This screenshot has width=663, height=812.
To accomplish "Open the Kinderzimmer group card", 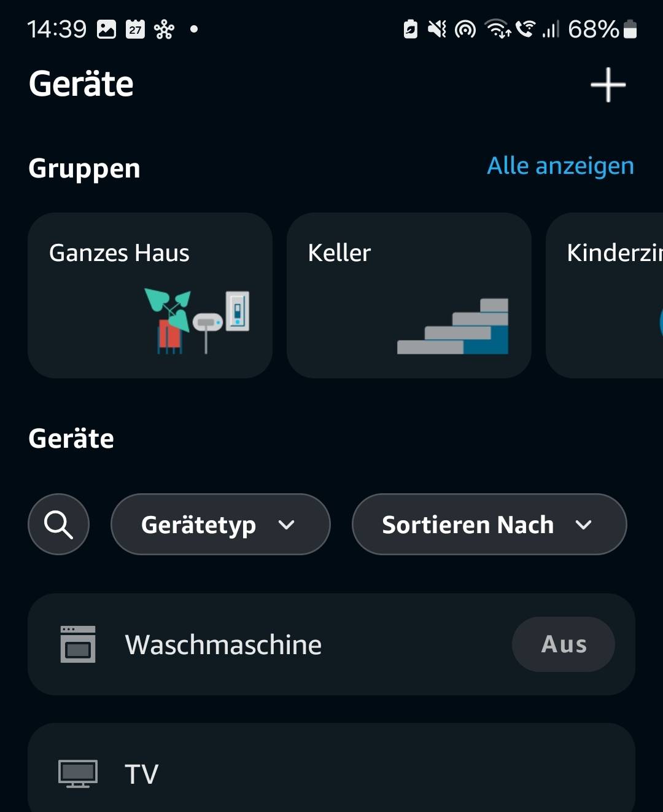I will [605, 295].
